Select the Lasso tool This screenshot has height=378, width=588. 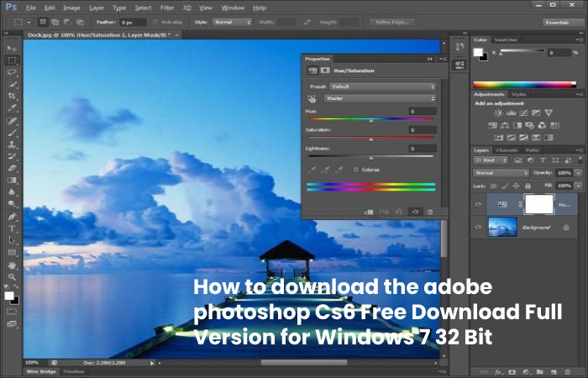(x=12, y=72)
